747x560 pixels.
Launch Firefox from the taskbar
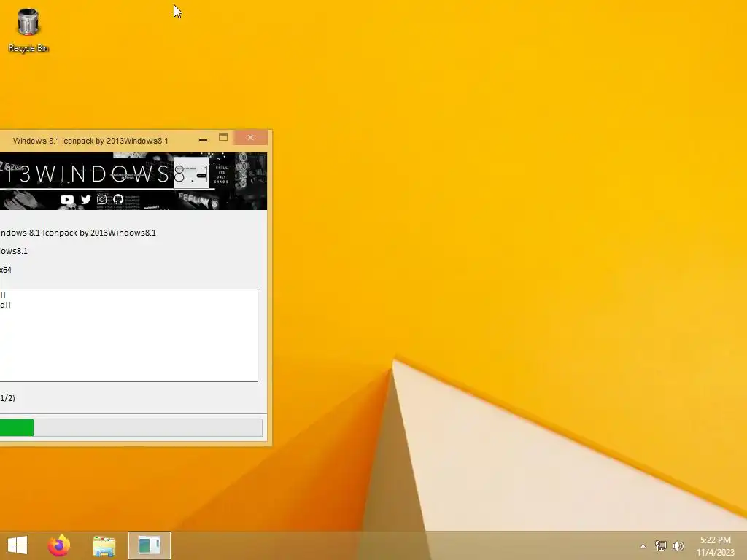coord(59,545)
